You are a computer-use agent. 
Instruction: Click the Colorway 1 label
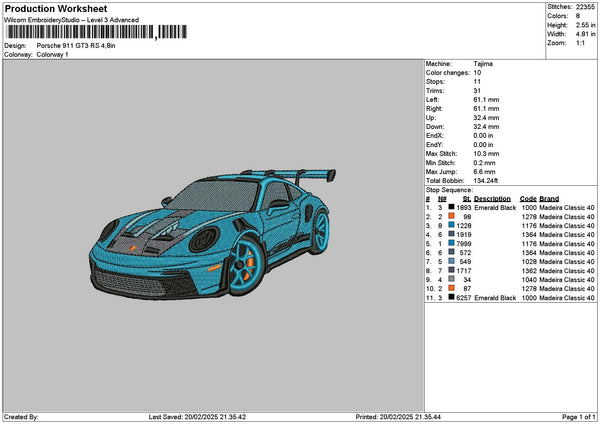[53, 54]
